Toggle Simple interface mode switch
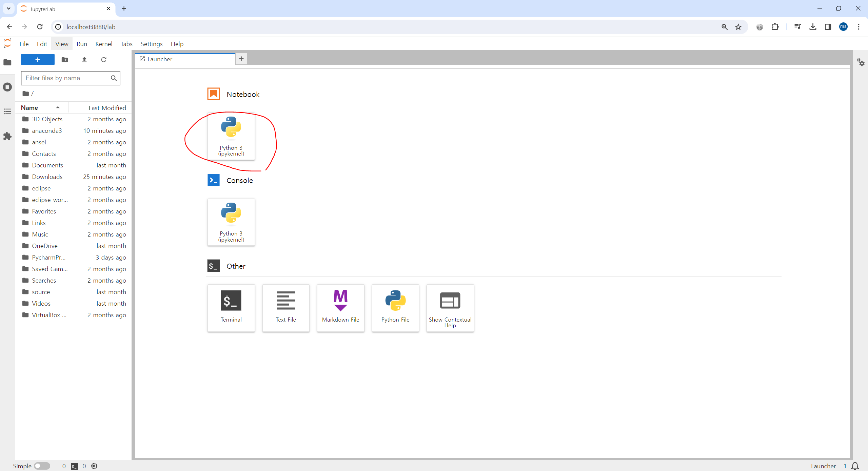The height and width of the screenshot is (471, 868). click(x=42, y=466)
